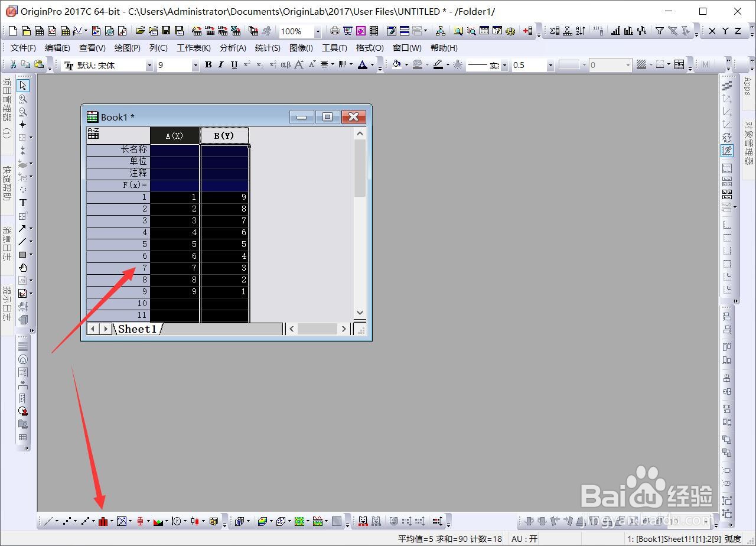Viewport: 756px width, 546px height.
Task: Select the line + symbol plot icon
Action: point(85,521)
